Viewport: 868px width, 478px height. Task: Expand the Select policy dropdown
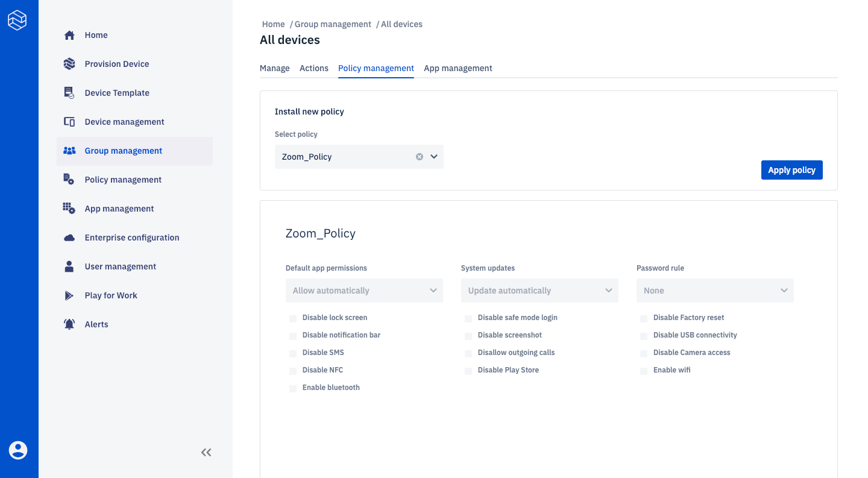tap(434, 157)
